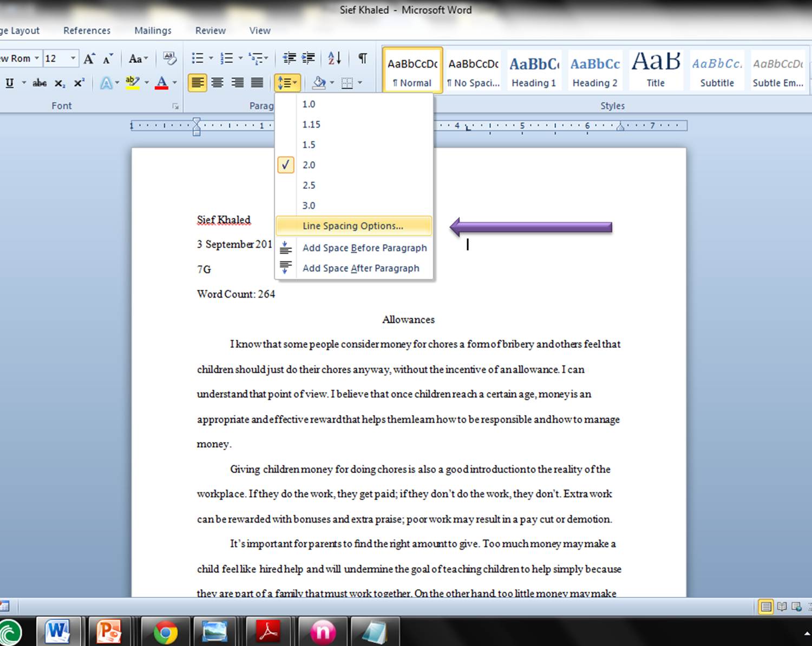Click the first line indent marker on ruler
The height and width of the screenshot is (646, 812).
click(197, 121)
